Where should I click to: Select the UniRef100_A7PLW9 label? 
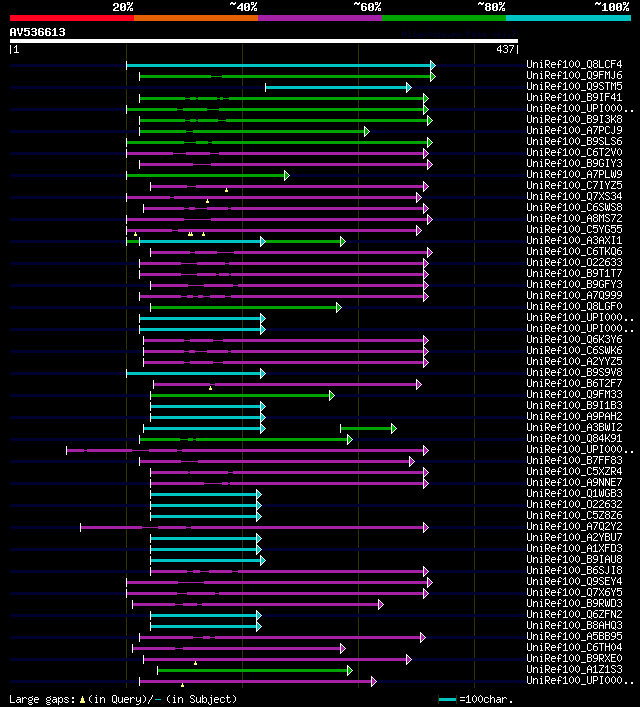click(574, 174)
